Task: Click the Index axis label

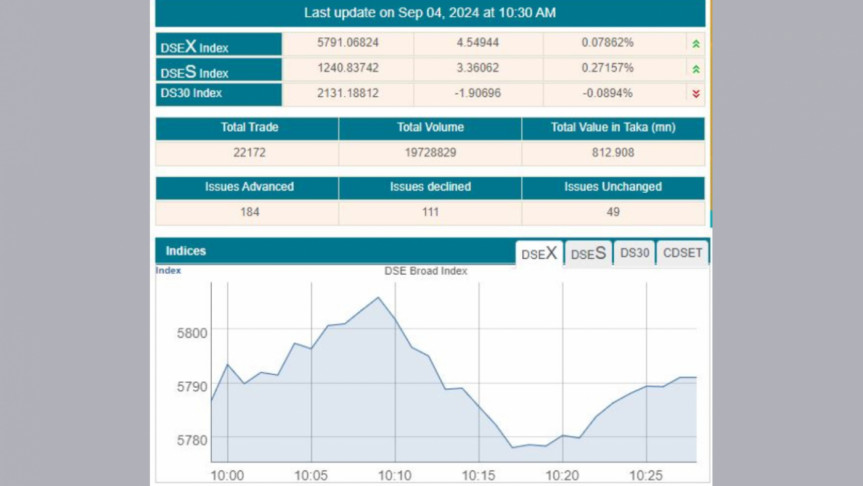Action: pyautogui.click(x=168, y=270)
